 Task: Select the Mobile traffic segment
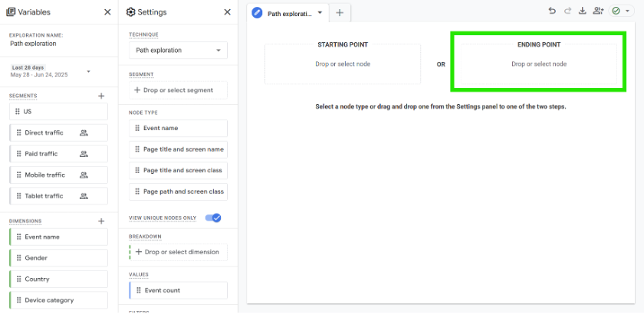[x=59, y=175]
